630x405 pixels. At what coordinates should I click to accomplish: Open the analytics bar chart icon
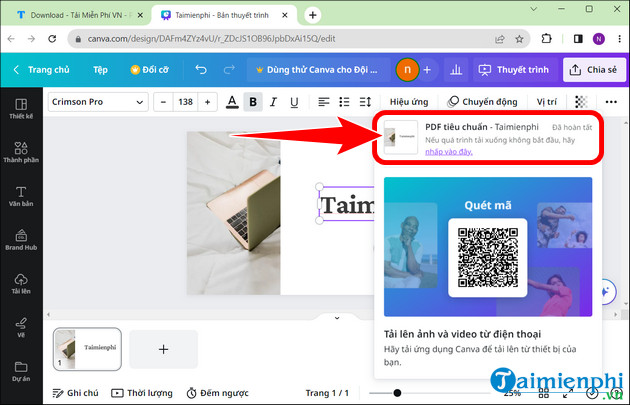pyautogui.click(x=456, y=70)
